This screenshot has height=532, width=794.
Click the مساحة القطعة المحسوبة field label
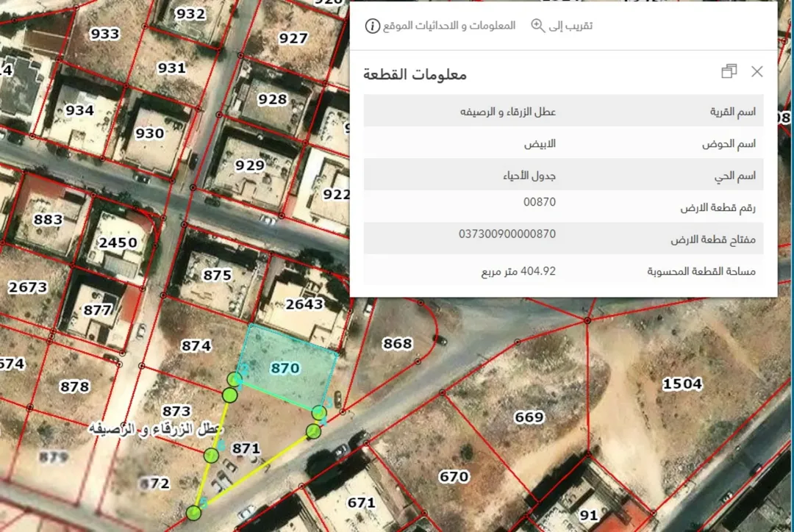click(x=701, y=271)
